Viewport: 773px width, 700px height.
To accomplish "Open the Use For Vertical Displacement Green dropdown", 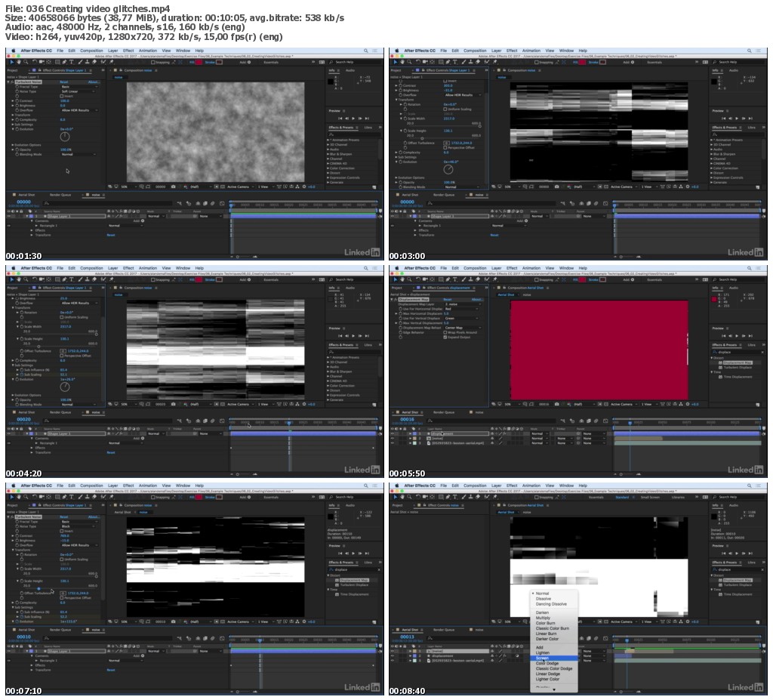I will click(463, 319).
